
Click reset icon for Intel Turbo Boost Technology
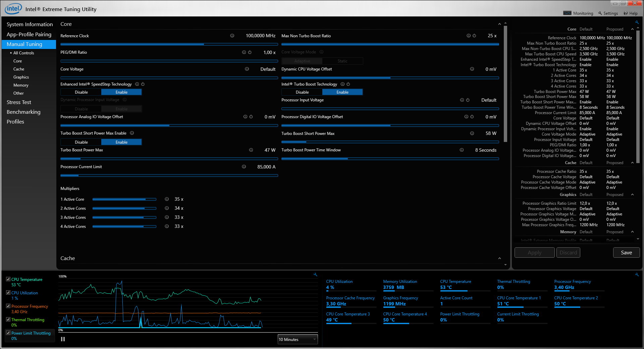tap(348, 84)
